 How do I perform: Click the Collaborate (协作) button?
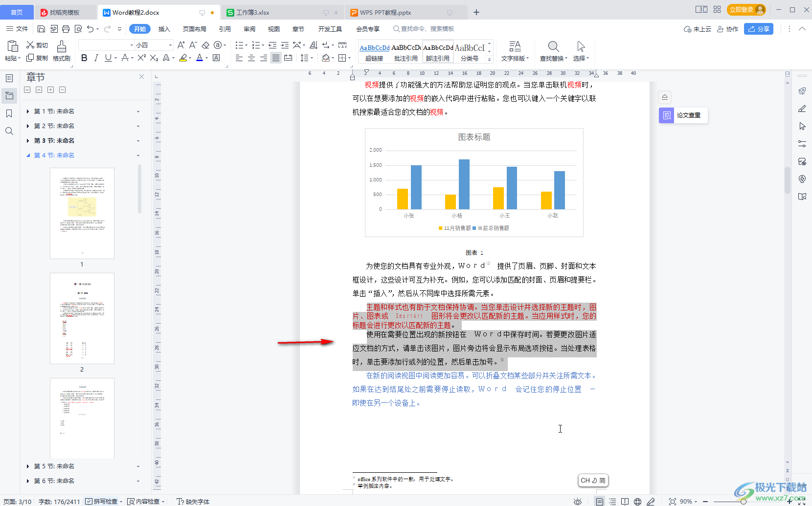pyautogui.click(x=728, y=29)
